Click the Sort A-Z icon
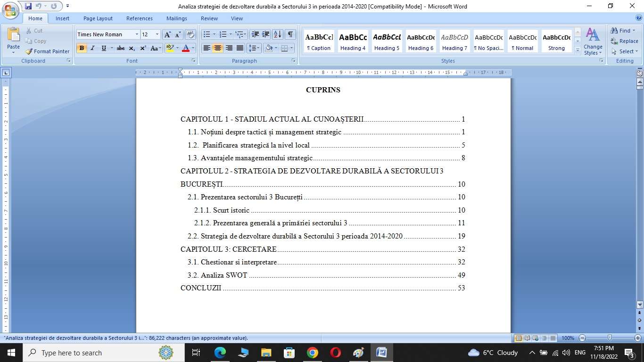The image size is (644, 362). [x=277, y=34]
